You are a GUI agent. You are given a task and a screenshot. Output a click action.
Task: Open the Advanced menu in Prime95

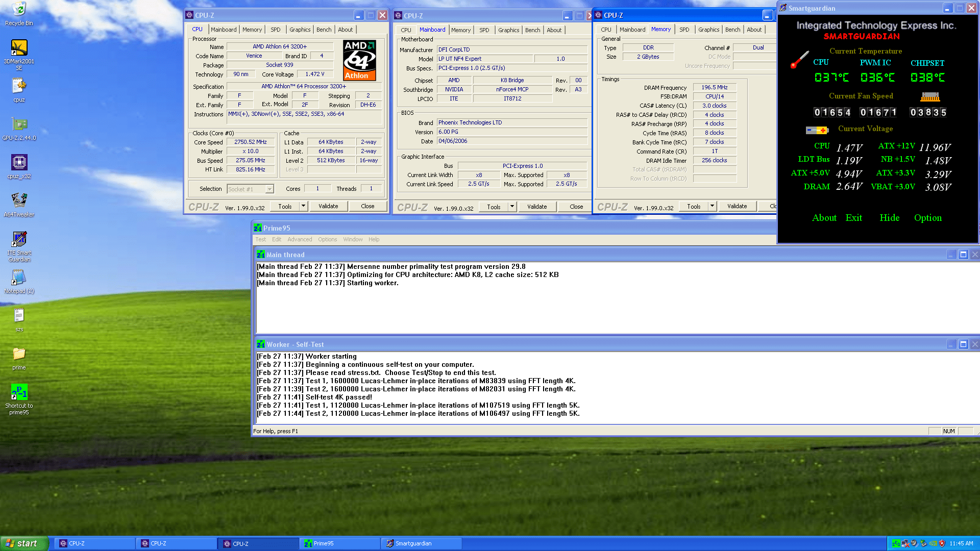(299, 239)
